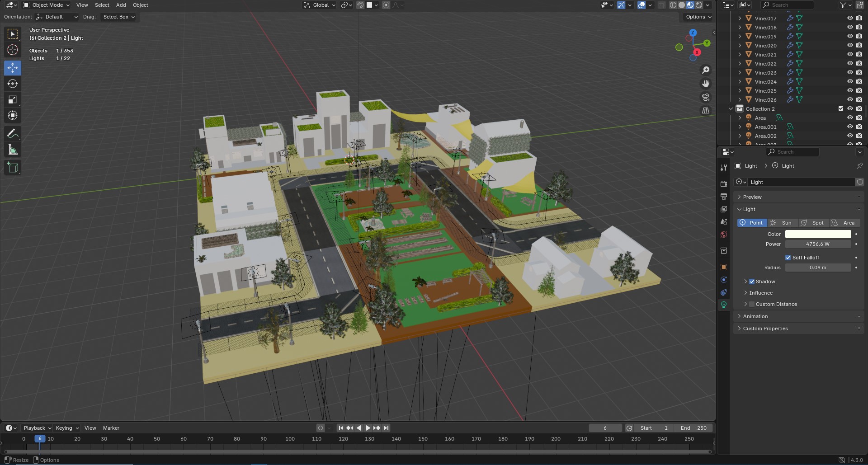Viewport: 868px width, 465px height.
Task: Open the Playback menu in timeline
Action: [37, 428]
